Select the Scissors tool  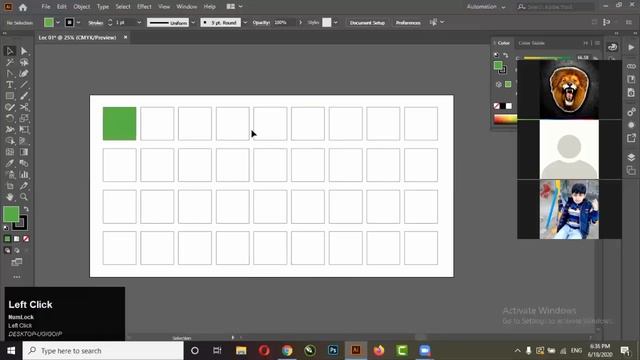[24, 107]
